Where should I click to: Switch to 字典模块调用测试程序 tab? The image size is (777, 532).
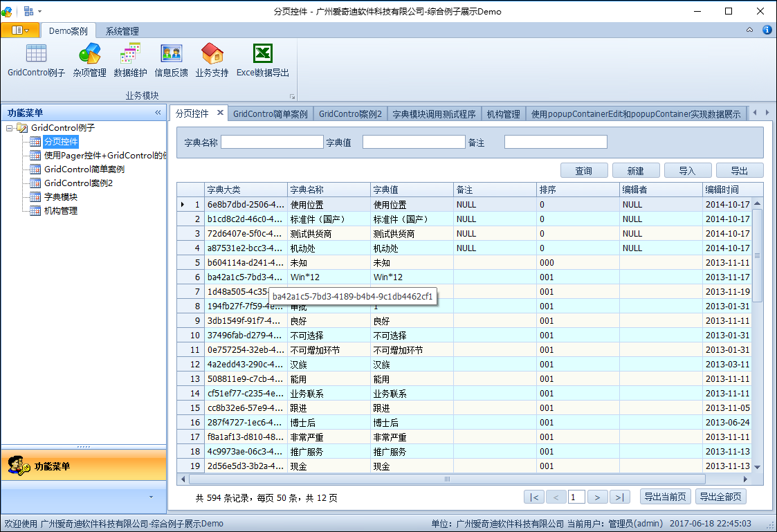(x=434, y=114)
